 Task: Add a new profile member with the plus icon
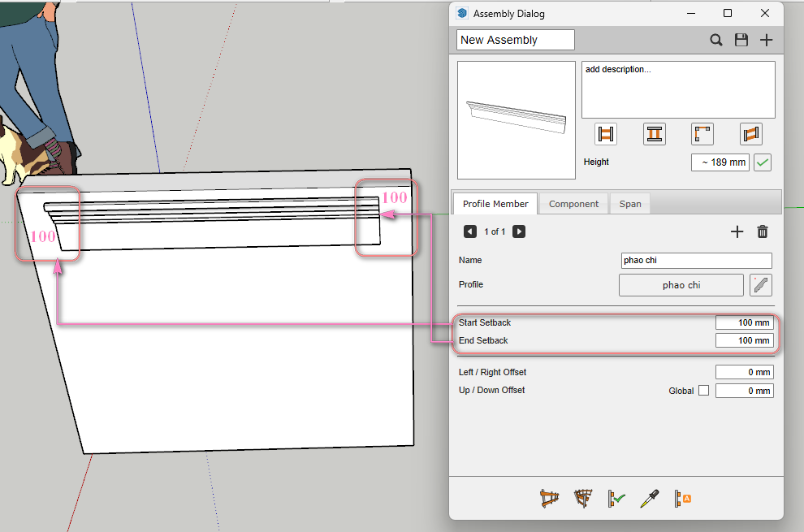point(737,231)
